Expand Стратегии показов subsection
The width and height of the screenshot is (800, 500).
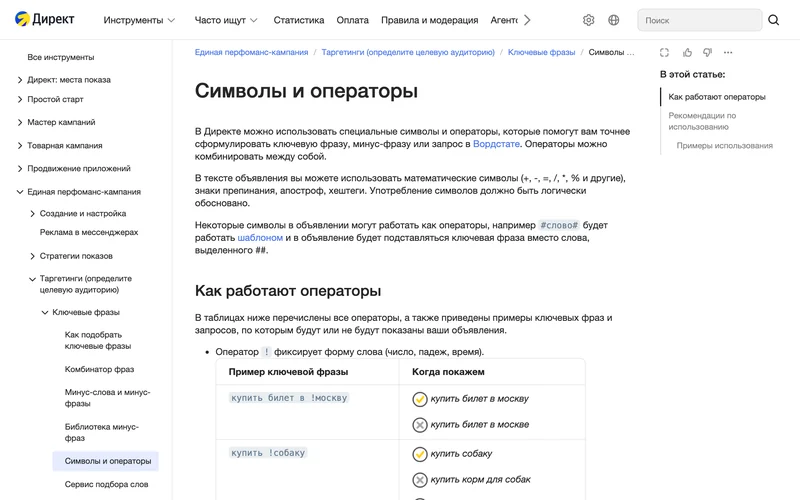coord(33,256)
